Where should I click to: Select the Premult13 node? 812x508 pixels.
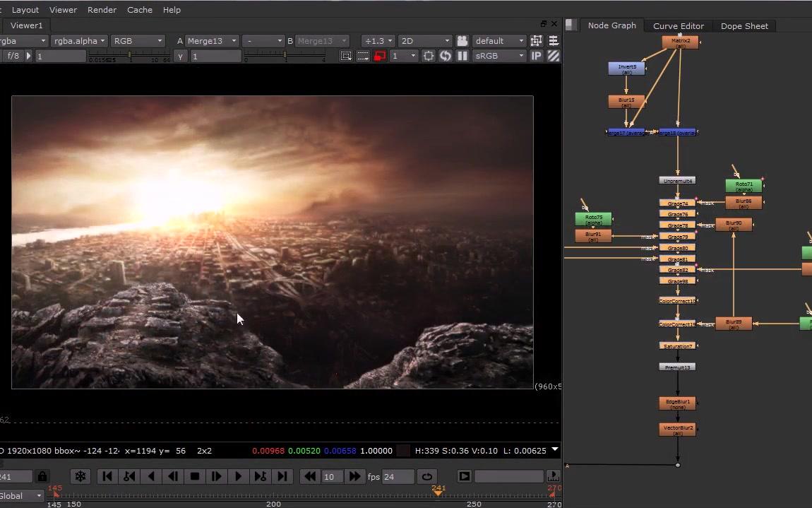coord(677,367)
